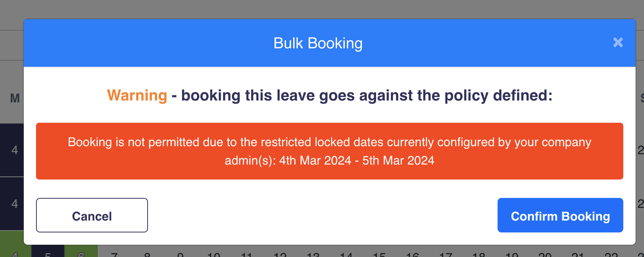Select the green day 6 calendar cell
644x257 pixels.
pyautogui.click(x=81, y=253)
